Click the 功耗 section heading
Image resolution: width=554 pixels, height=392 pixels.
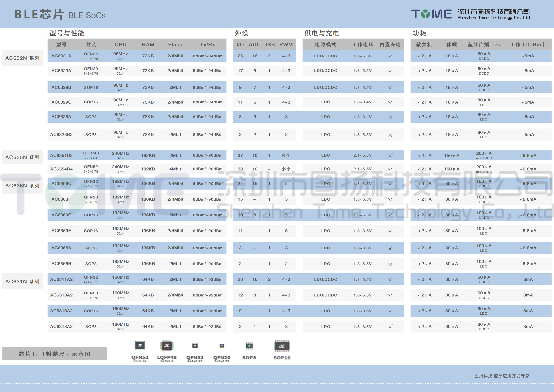[x=419, y=33]
